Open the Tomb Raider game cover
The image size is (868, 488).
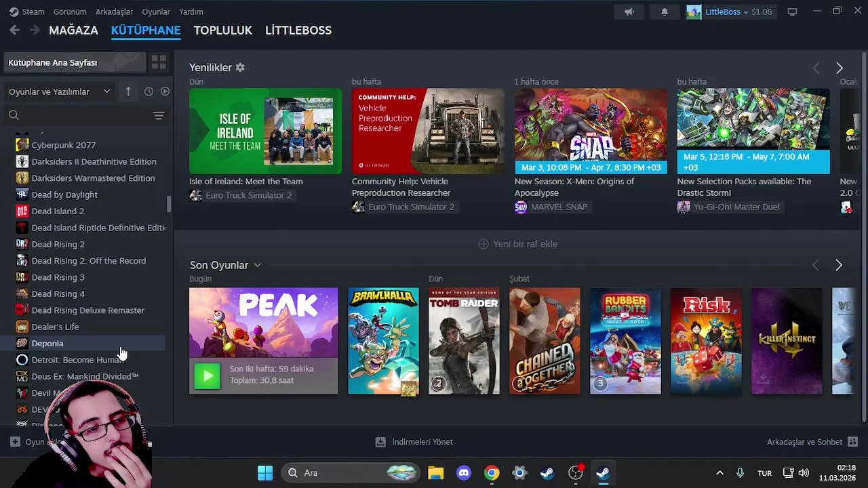pos(465,341)
